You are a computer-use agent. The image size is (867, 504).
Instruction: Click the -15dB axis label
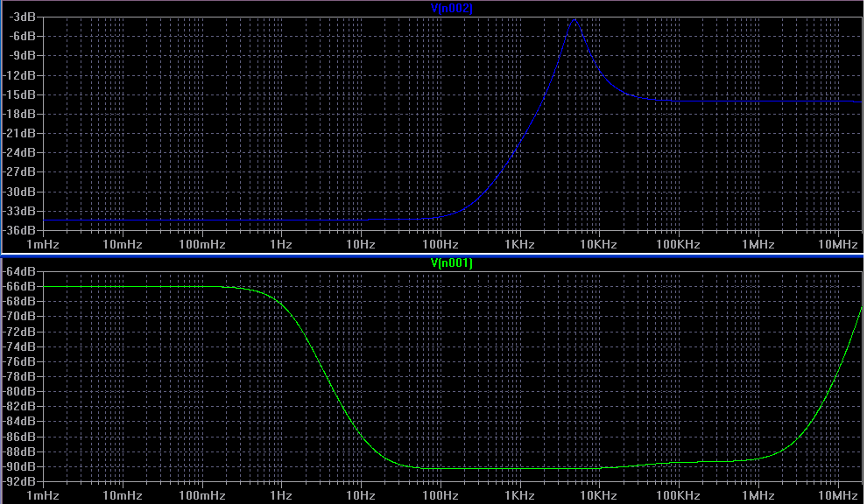[x=20, y=94]
